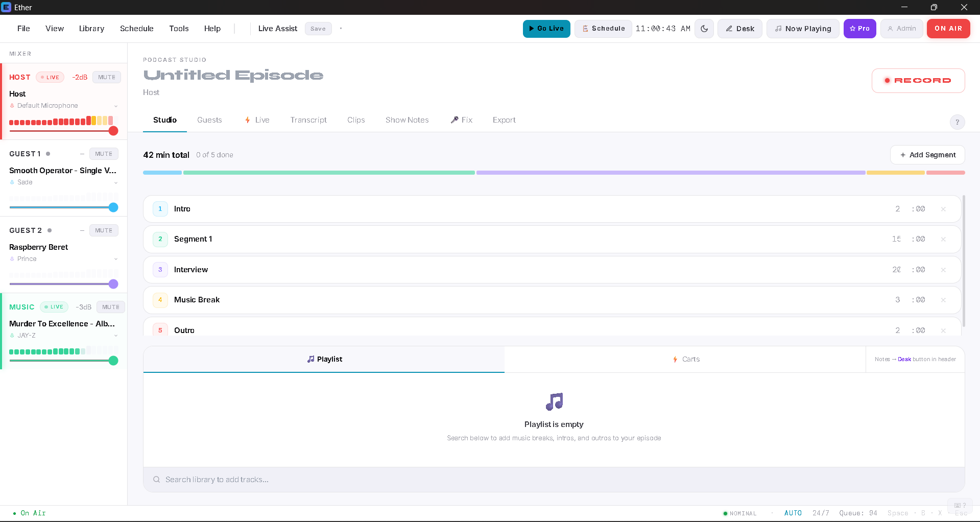Image resolution: width=980 pixels, height=522 pixels.
Task: Toggle the HOST LIVE badge
Action: pyautogui.click(x=50, y=77)
